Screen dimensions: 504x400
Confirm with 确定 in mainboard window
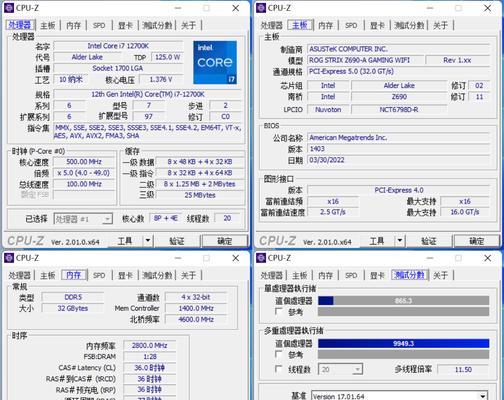(x=477, y=241)
